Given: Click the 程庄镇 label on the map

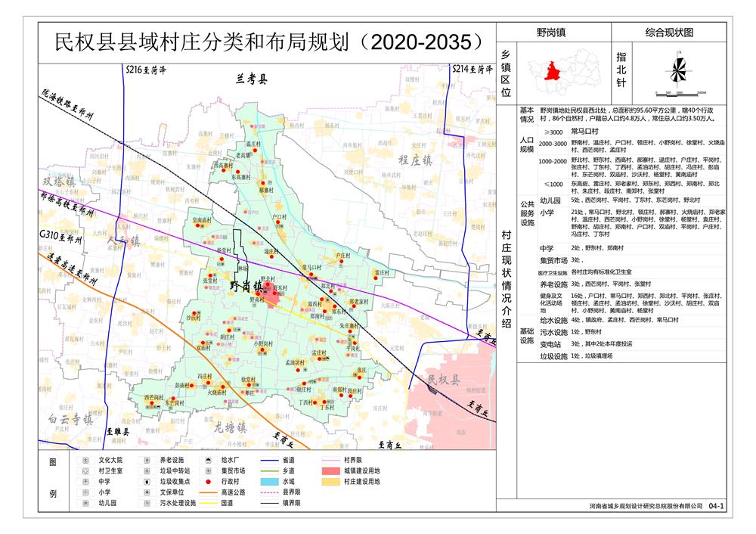Looking at the screenshot, I should pos(415,160).
